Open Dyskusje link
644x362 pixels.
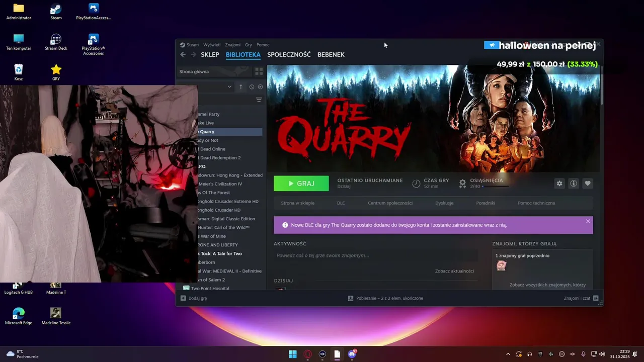click(x=444, y=203)
